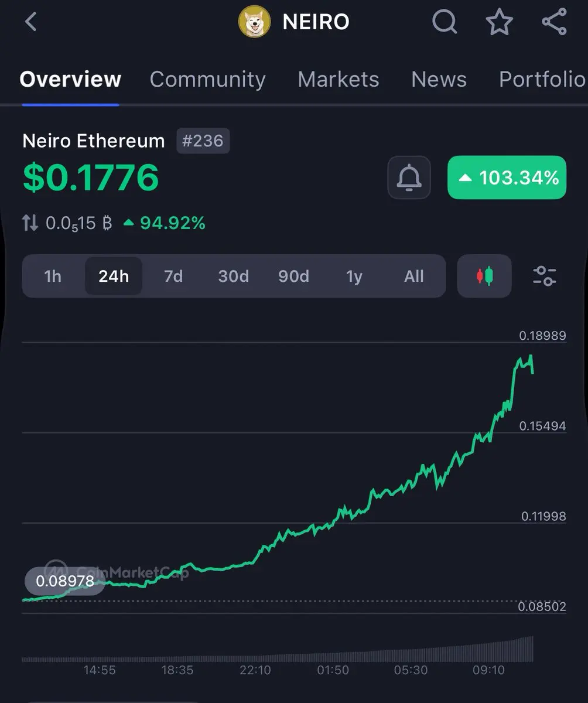This screenshot has width=588, height=703.
Task: Tap the 0.11998 price axis label
Action: 543,516
